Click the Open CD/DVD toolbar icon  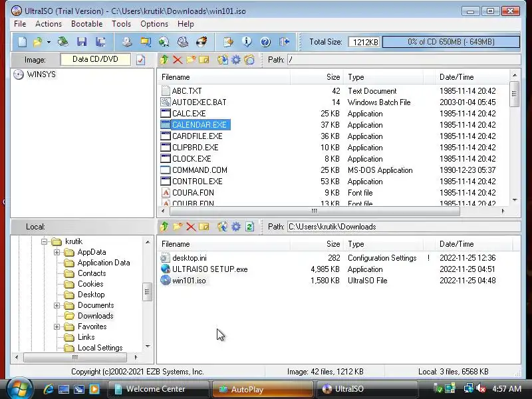63,42
